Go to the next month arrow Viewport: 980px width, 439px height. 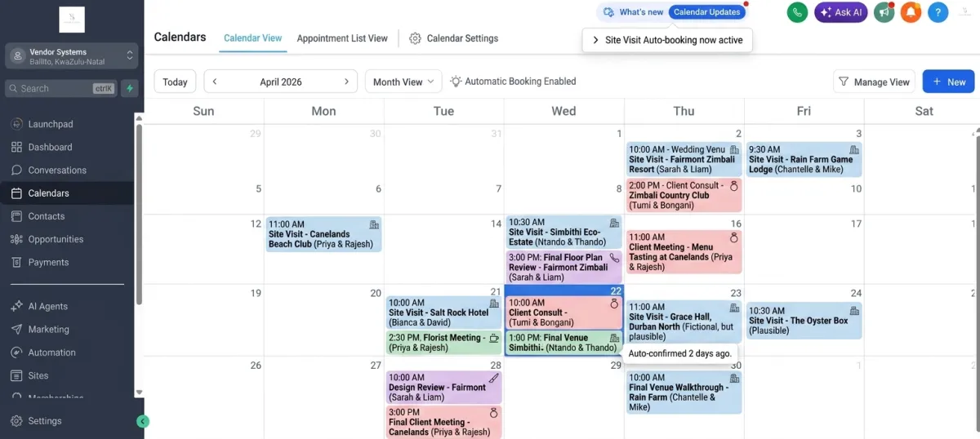tap(346, 82)
